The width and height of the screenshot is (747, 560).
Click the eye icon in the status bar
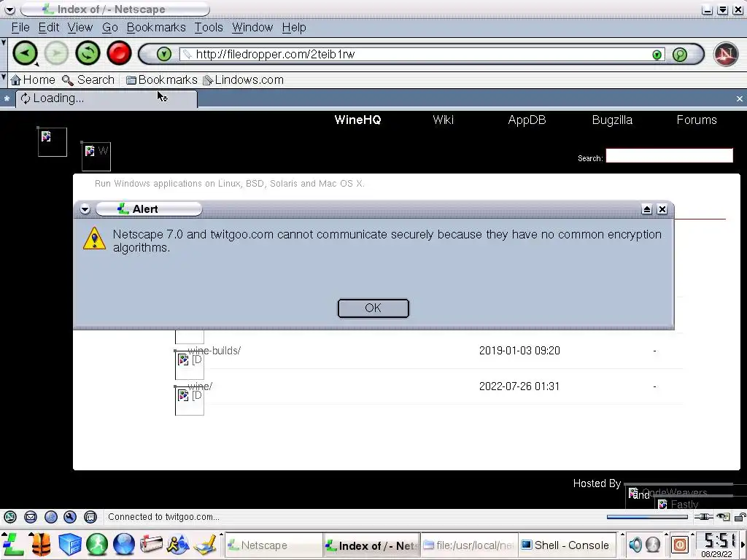coord(723,517)
